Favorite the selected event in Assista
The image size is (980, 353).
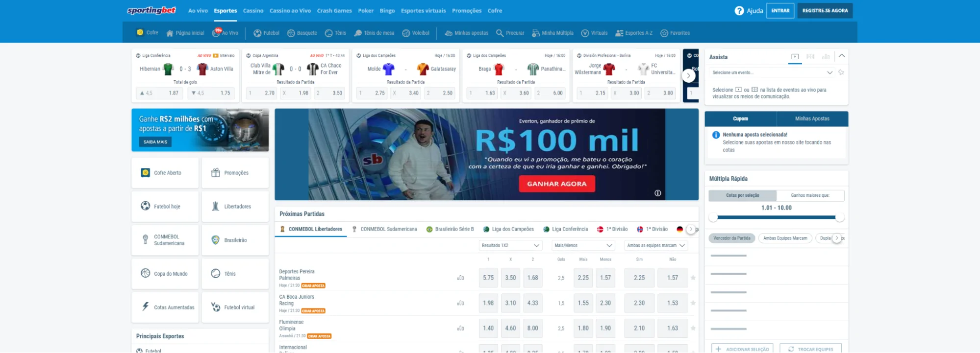[x=841, y=72]
